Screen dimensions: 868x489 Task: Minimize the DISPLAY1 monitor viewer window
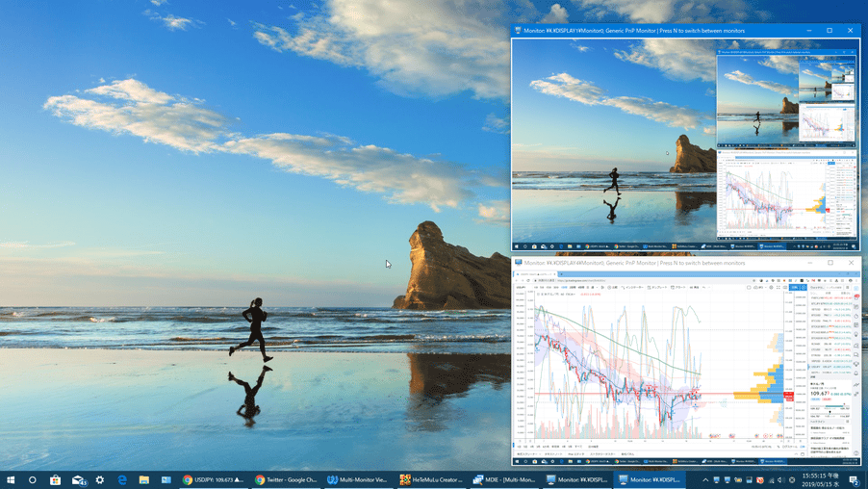808,31
